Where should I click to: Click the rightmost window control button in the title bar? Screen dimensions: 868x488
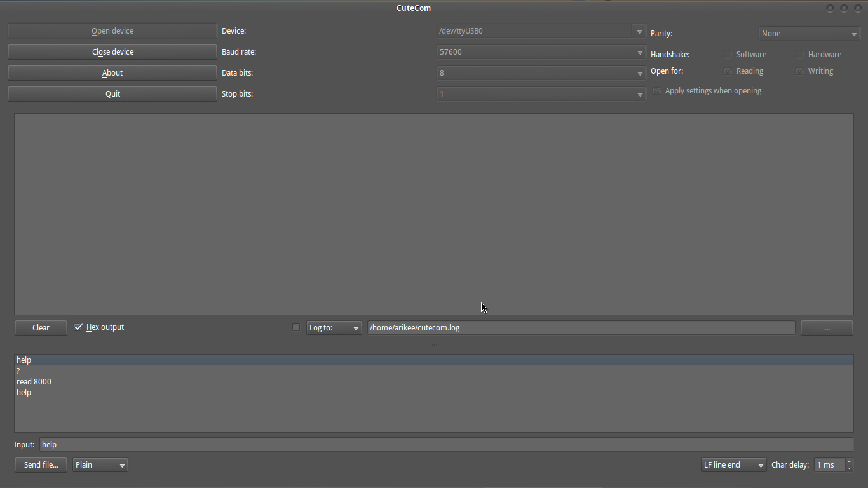[858, 8]
